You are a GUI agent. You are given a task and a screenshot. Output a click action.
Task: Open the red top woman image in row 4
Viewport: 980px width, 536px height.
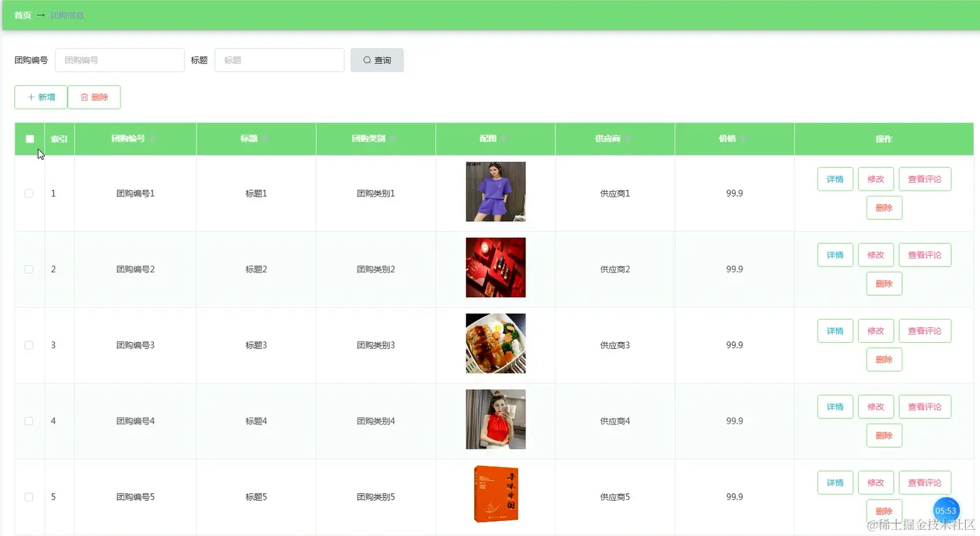[495, 419]
